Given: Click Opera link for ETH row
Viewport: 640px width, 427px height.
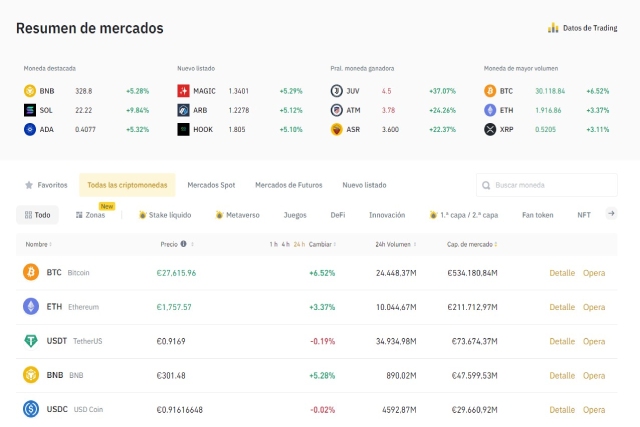Looking at the screenshot, I should (594, 307).
